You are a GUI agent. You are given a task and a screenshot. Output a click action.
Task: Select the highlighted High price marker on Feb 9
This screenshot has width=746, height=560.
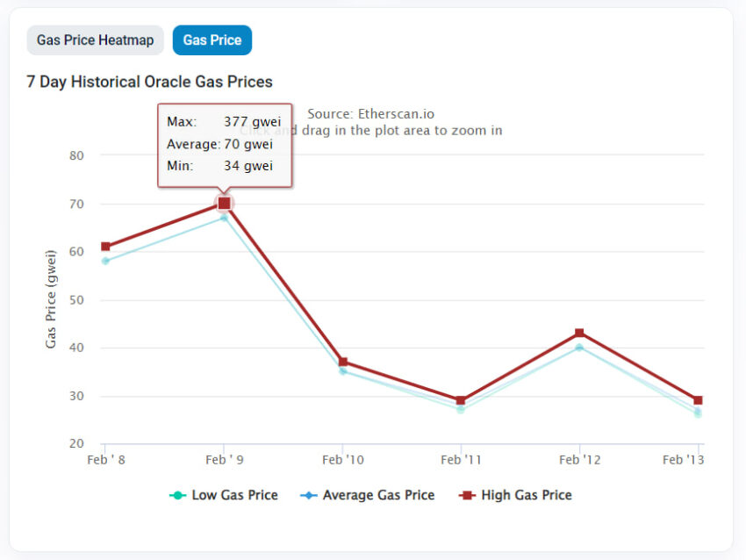click(x=224, y=204)
